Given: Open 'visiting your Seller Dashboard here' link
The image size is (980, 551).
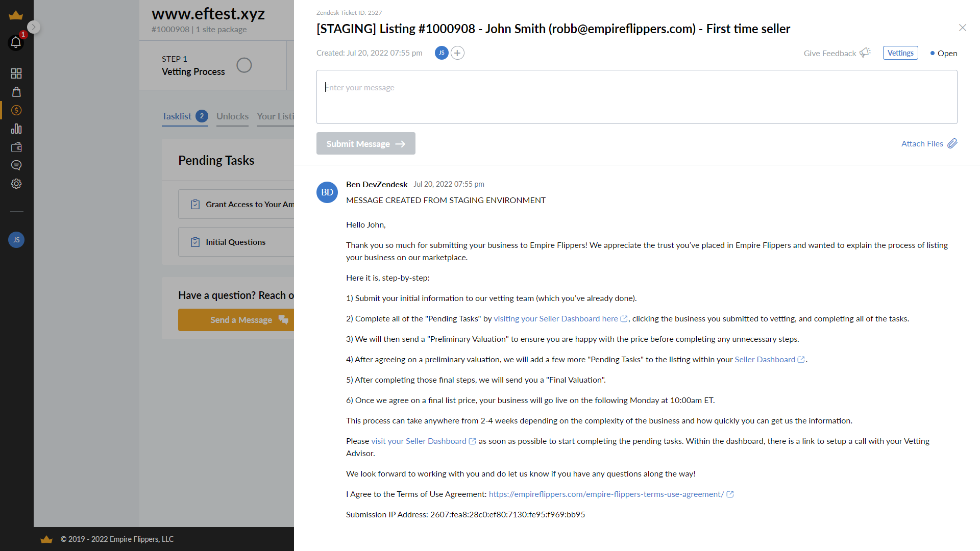Looking at the screenshot, I should tap(556, 318).
